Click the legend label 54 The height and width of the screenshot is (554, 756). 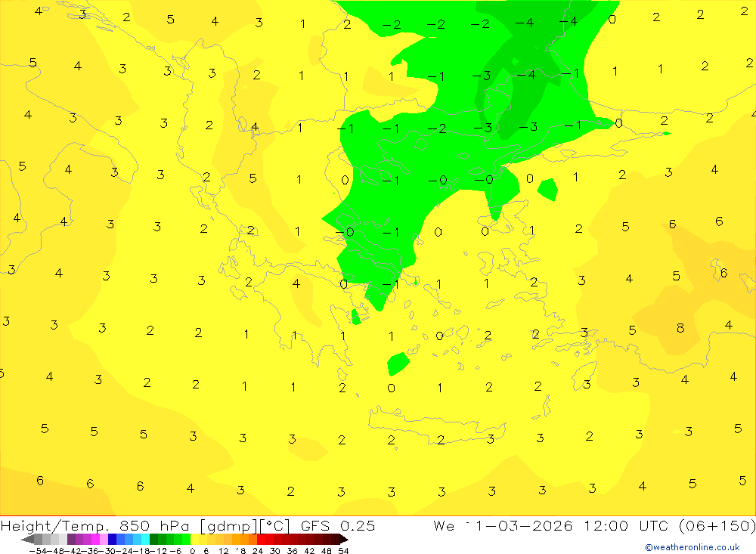343,551
